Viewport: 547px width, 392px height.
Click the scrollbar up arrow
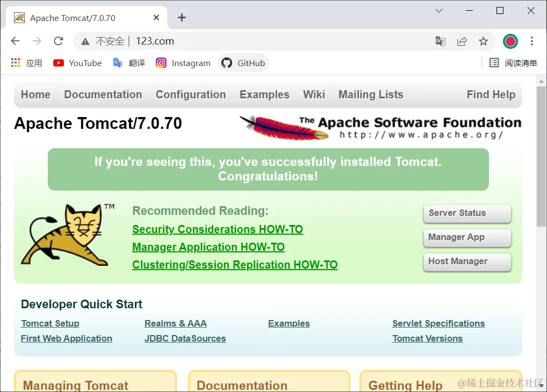tap(541, 81)
